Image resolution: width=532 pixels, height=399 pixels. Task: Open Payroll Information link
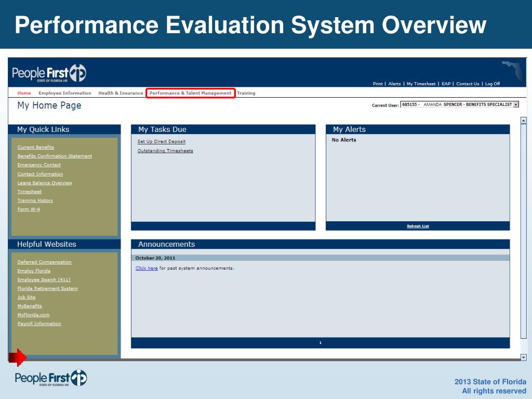point(39,324)
